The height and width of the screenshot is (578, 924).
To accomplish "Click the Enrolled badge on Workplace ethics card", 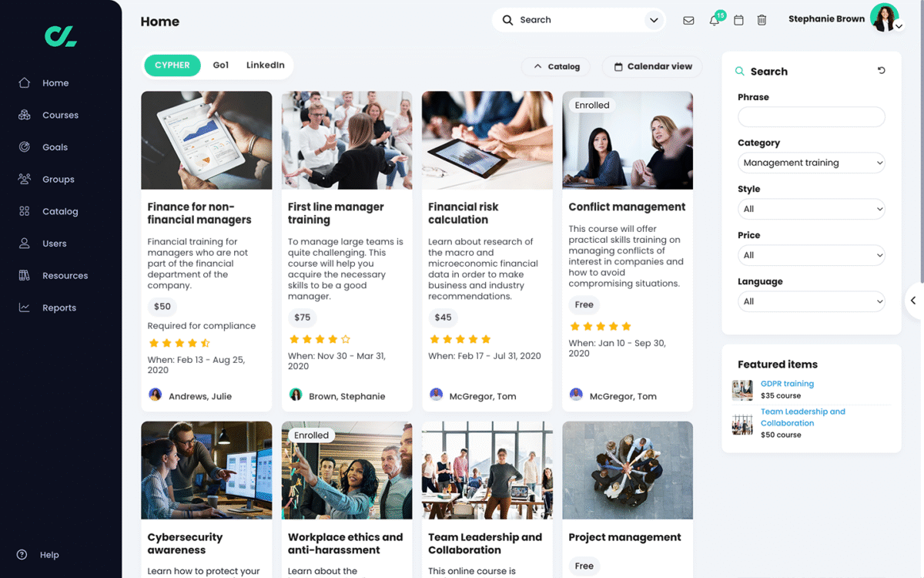I will point(312,435).
